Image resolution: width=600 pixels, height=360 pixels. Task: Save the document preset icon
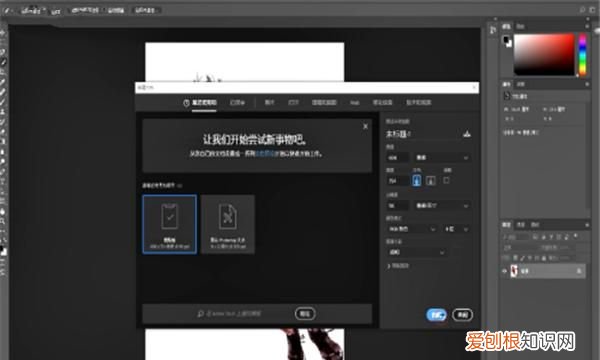[467, 134]
